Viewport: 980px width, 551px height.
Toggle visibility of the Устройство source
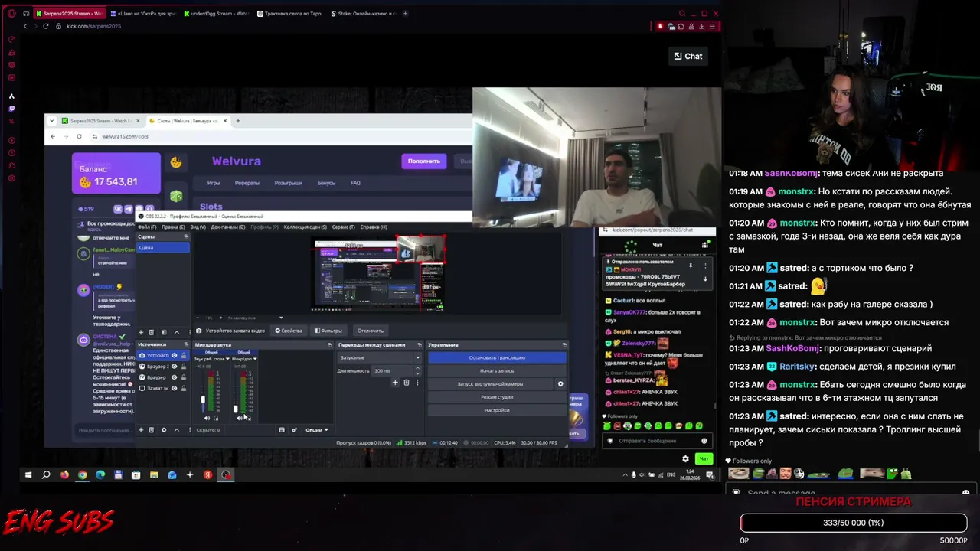coord(174,355)
